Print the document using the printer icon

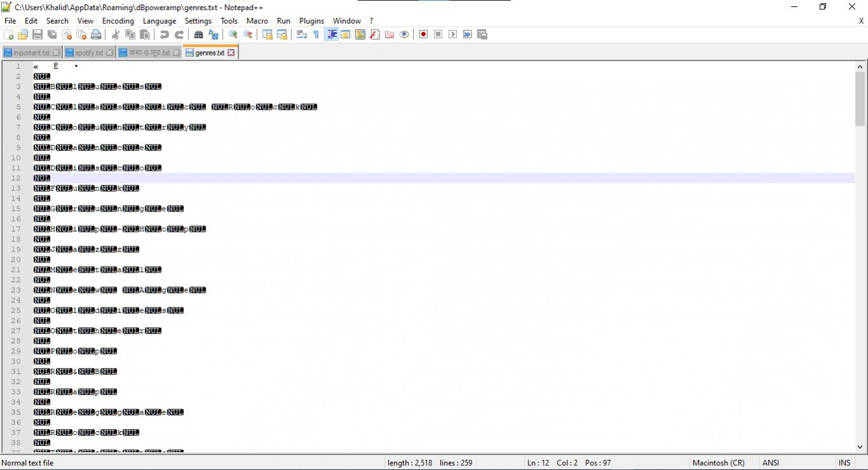(96, 34)
